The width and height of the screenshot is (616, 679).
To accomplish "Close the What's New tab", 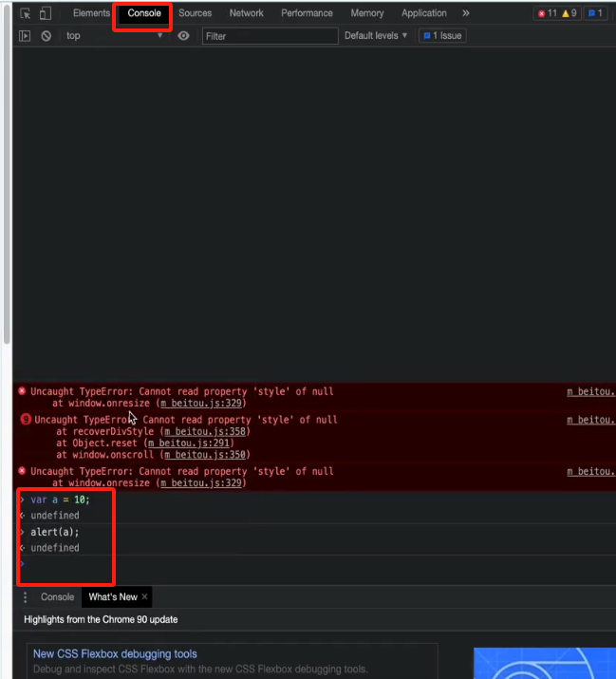I will (x=144, y=596).
